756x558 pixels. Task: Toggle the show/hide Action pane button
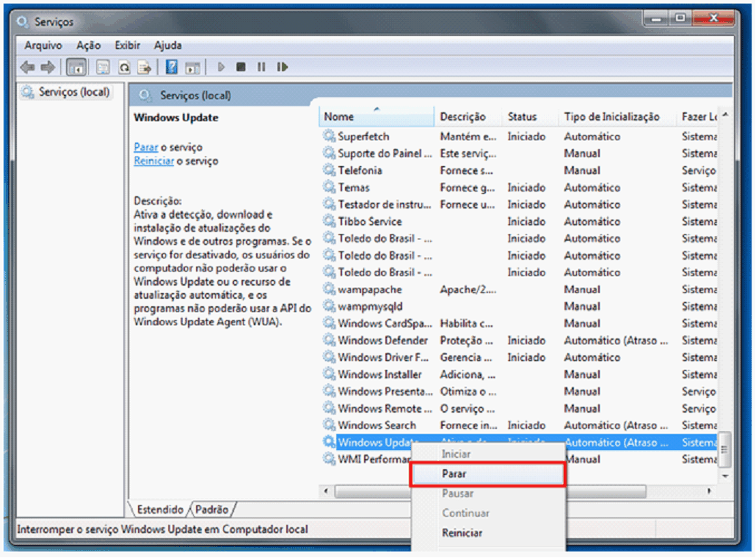pyautogui.click(x=192, y=68)
